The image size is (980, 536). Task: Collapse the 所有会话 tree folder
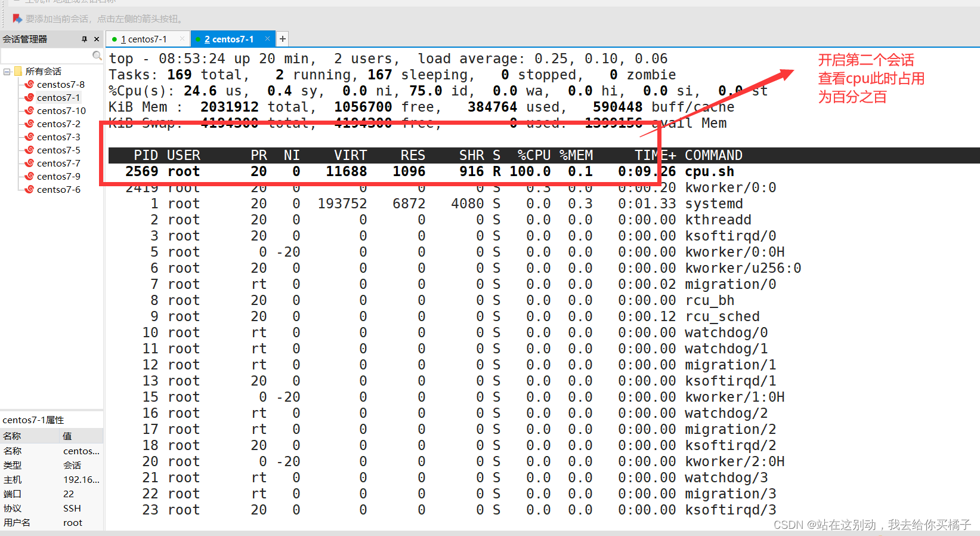(7, 72)
